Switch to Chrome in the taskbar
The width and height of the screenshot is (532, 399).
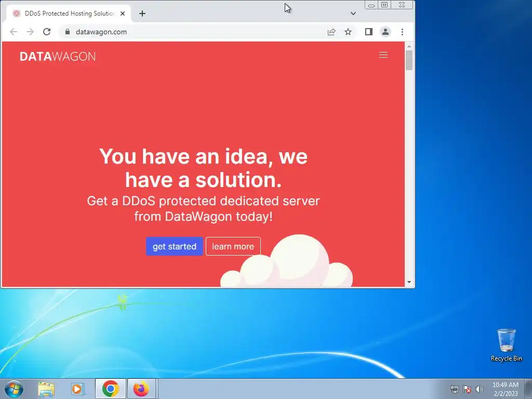coord(110,389)
